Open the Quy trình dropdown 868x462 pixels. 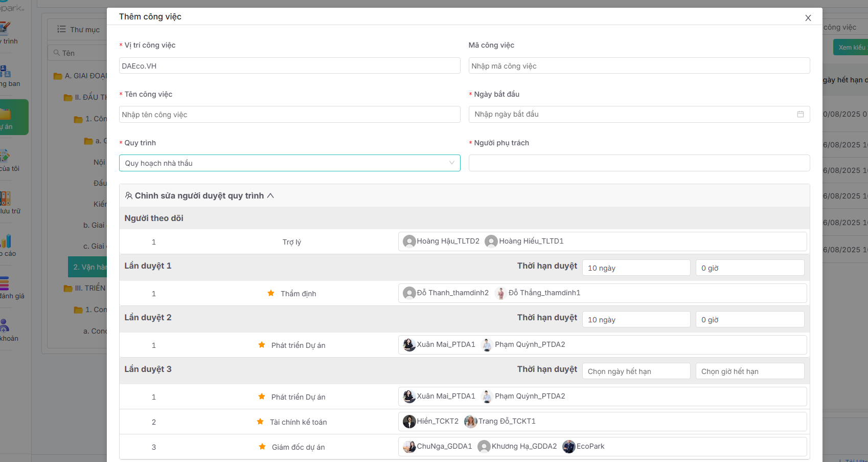[x=289, y=163]
